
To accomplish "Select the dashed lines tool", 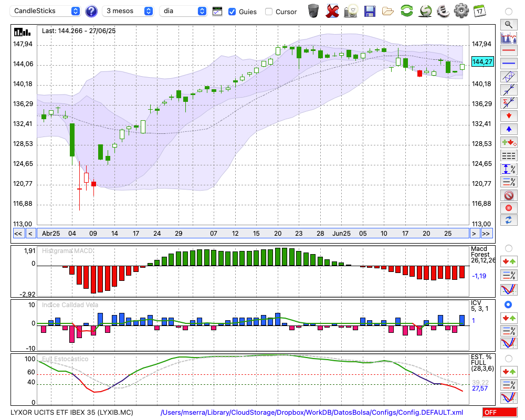I will click(x=509, y=155).
